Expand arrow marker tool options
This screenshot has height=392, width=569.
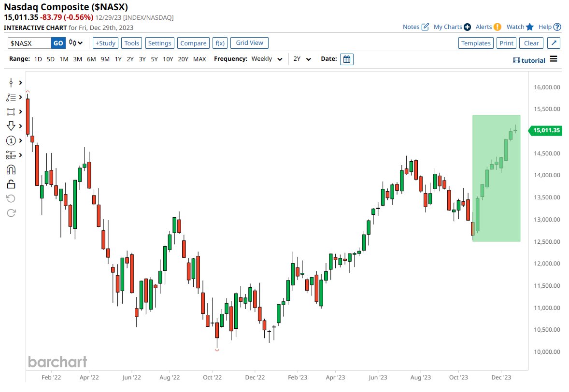pos(21,126)
